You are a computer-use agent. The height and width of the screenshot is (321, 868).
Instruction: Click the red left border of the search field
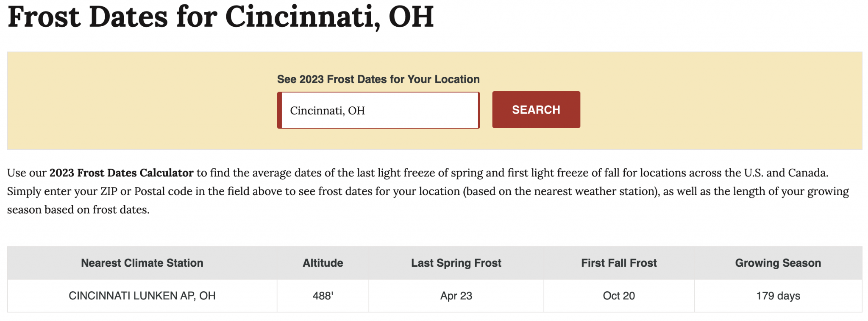tap(280, 109)
